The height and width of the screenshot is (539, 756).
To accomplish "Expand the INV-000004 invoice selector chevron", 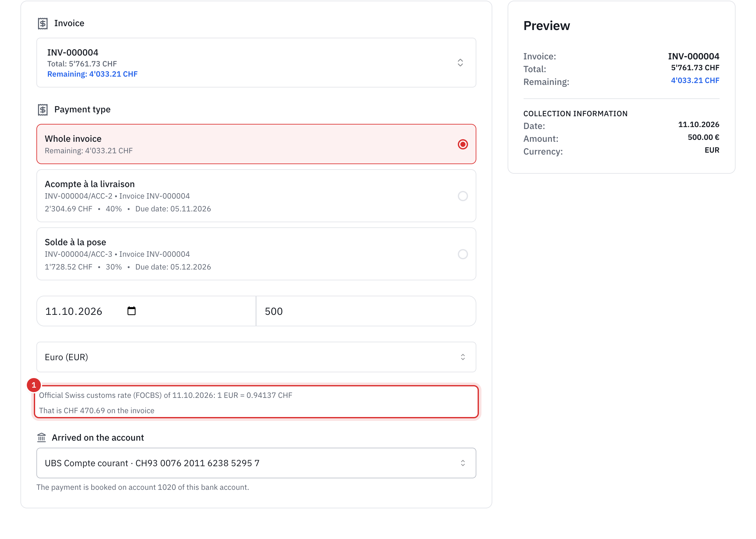I will 460,63.
